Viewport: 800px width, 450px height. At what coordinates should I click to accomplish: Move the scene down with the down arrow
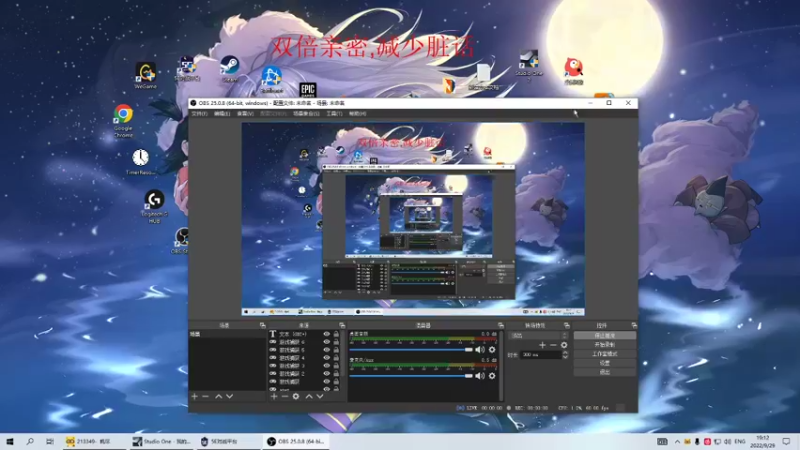[x=230, y=396]
